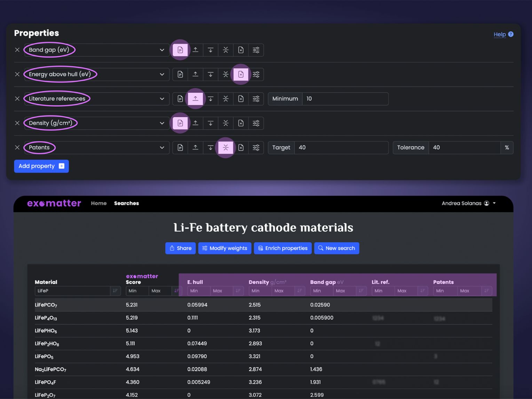Click the document icon in Band gap row
This screenshot has width=532, height=399.
pos(180,50)
